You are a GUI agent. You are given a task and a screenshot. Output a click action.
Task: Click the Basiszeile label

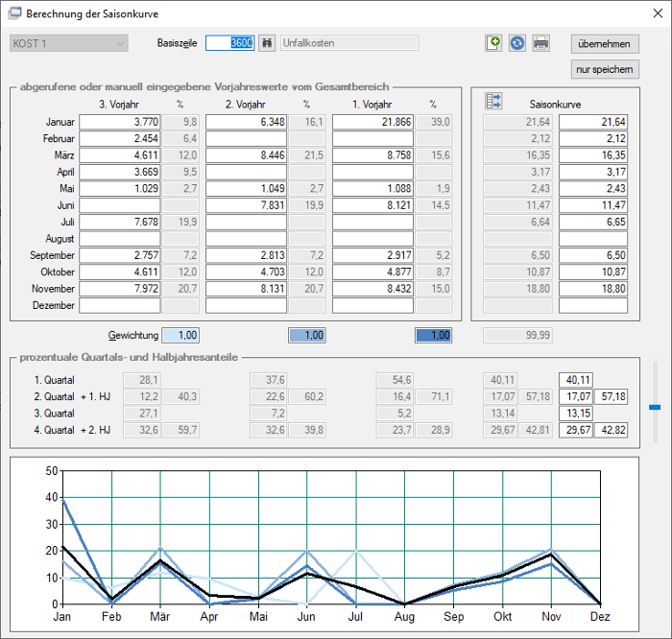(177, 43)
